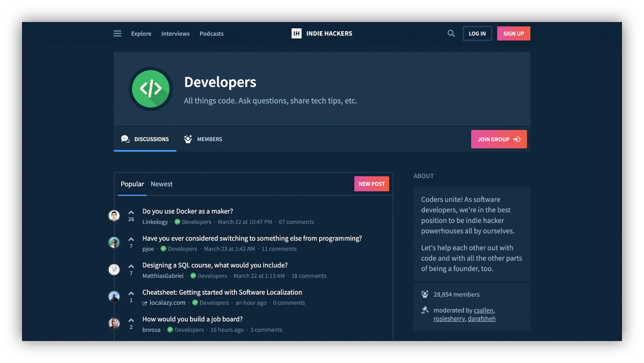Click the LOG IN button
The width and height of the screenshot is (644, 363).
477,34
